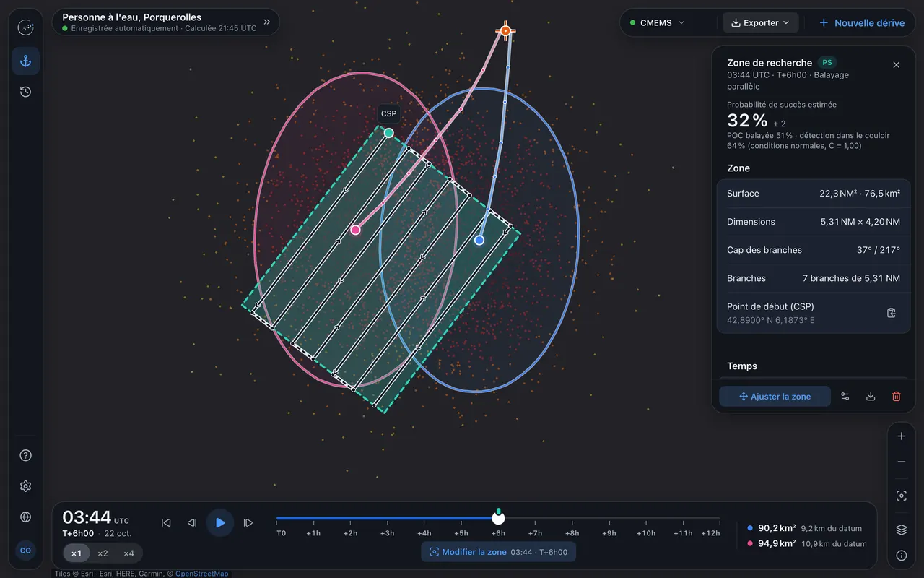The image size is (924, 578).
Task: Play the drift animation
Action: click(220, 522)
